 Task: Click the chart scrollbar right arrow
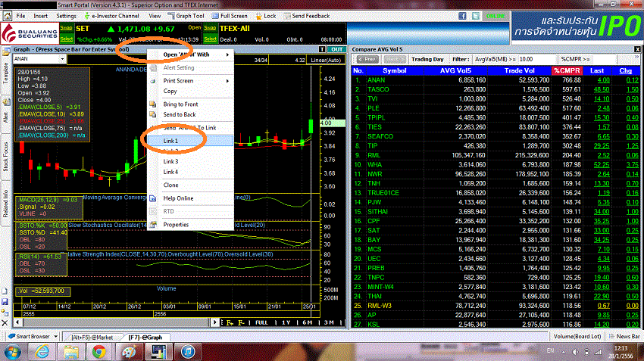(215, 322)
